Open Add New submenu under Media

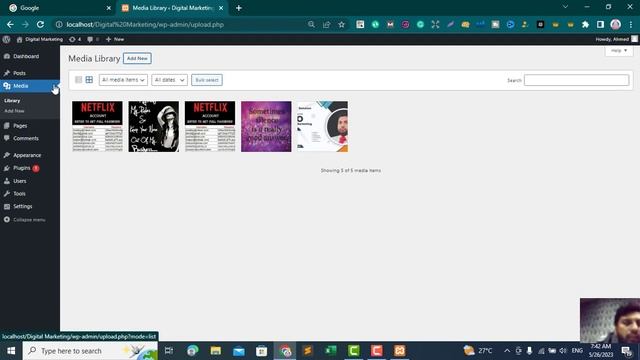[14, 111]
